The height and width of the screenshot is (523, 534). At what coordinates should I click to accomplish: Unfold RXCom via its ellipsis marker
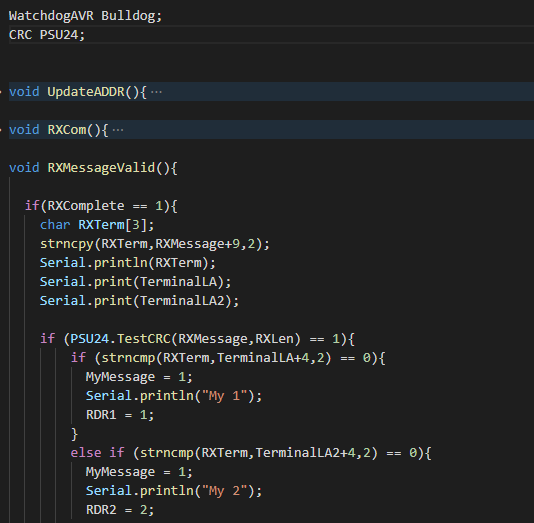click(118, 130)
